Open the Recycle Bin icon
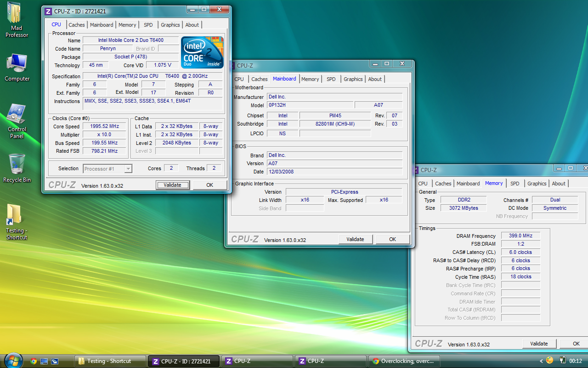Image resolution: width=588 pixels, height=368 pixels. click(x=17, y=168)
